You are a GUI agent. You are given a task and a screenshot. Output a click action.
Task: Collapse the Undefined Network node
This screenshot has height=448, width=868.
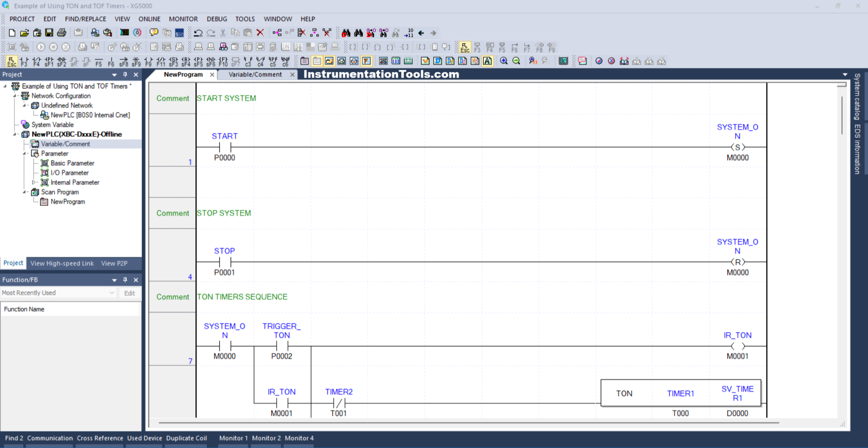pyautogui.click(x=24, y=105)
